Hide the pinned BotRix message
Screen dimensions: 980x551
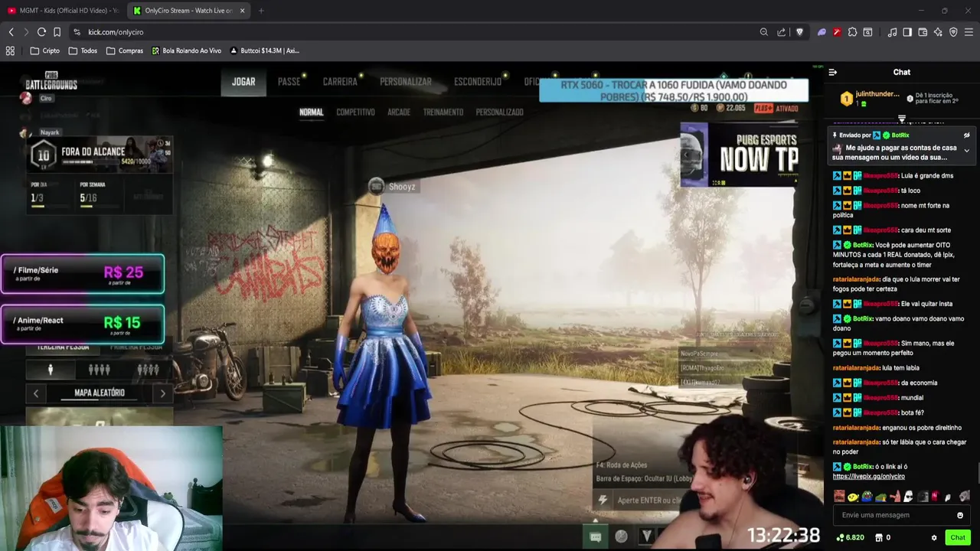click(967, 135)
